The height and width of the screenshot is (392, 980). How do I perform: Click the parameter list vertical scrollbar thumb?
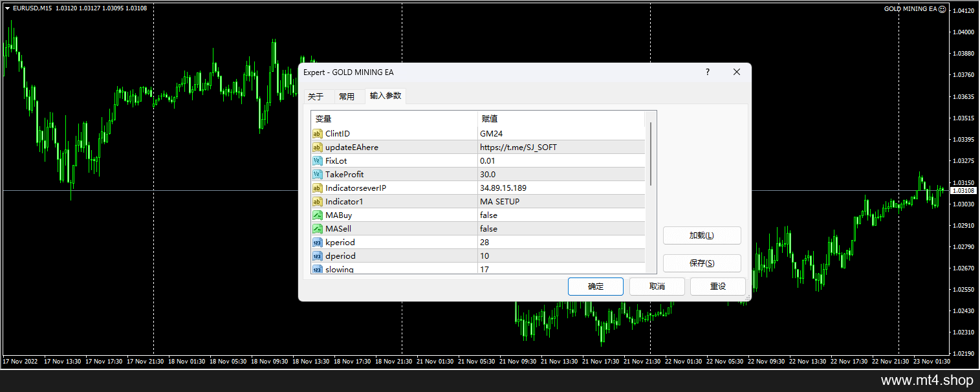click(651, 154)
